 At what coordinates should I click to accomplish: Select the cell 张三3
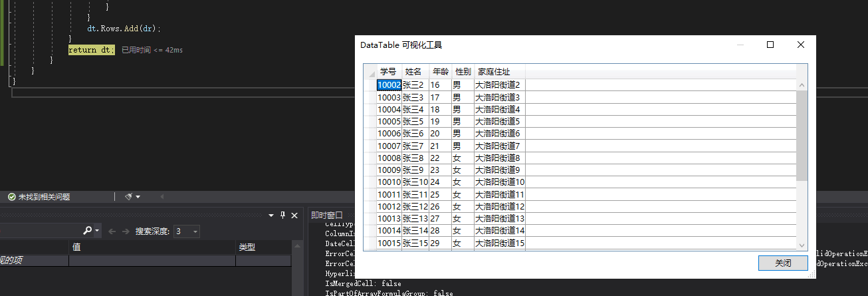pos(415,97)
